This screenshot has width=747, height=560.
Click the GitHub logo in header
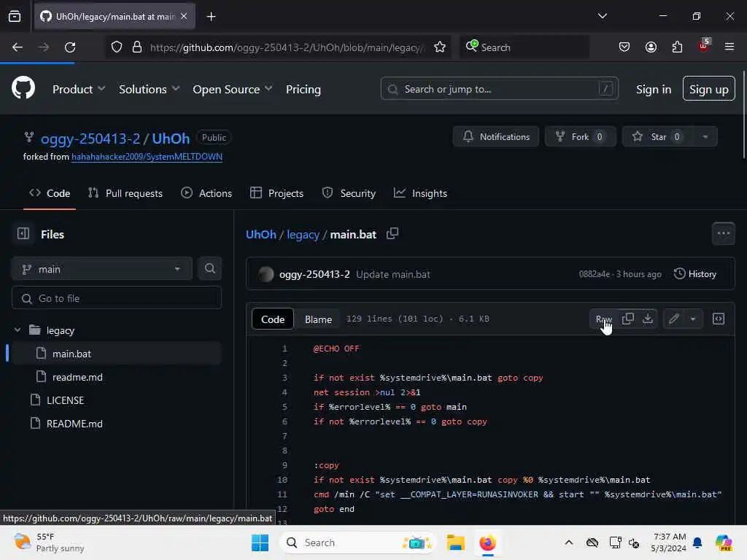[23, 88]
